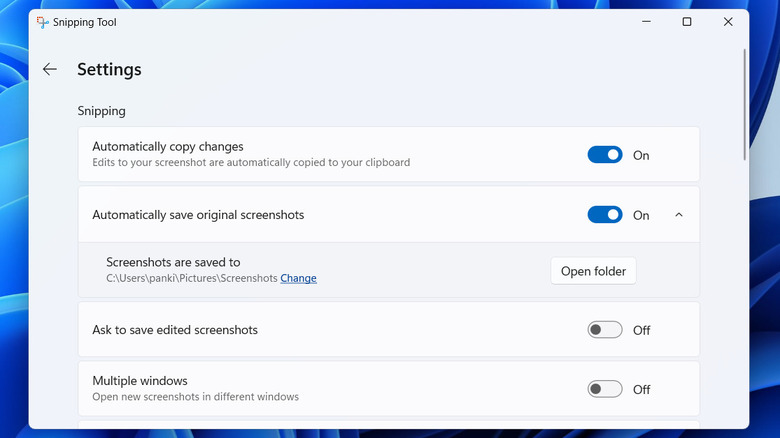Viewport: 780px width, 438px height.
Task: Click the C:\Users\panki\Pictures\Screenshots path text
Action: point(192,278)
